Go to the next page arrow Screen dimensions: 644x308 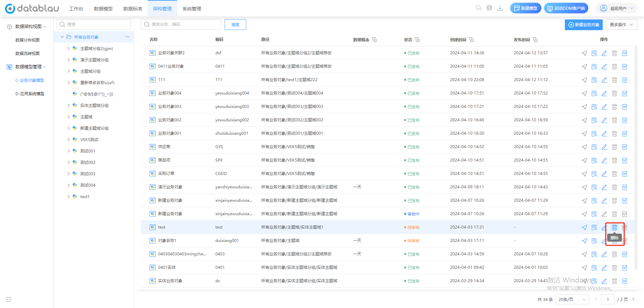click(634, 299)
